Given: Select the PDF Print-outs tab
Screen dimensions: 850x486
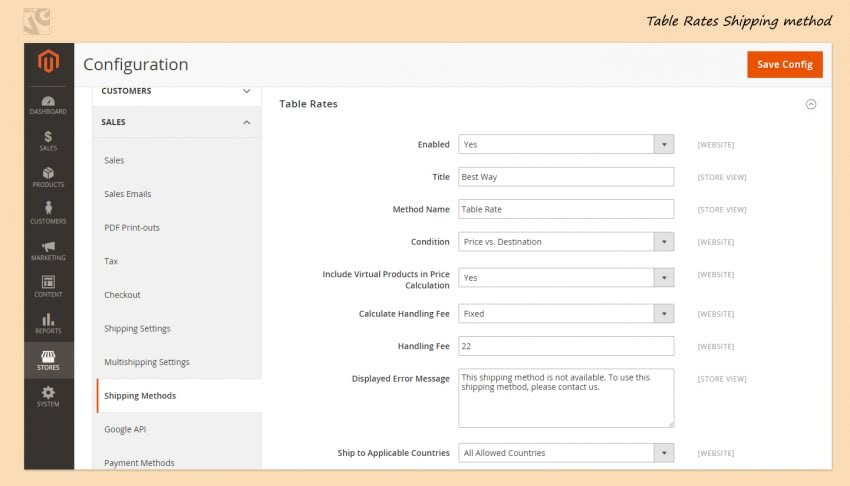Looking at the screenshot, I should click(x=132, y=228).
